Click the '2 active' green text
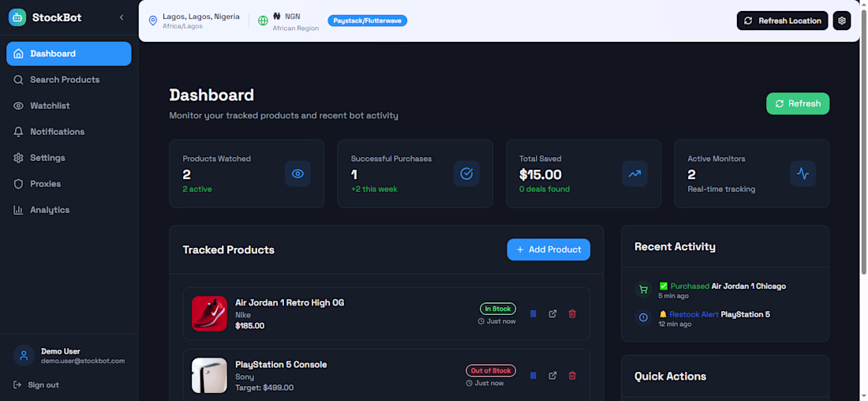The height and width of the screenshot is (401, 868). [197, 189]
